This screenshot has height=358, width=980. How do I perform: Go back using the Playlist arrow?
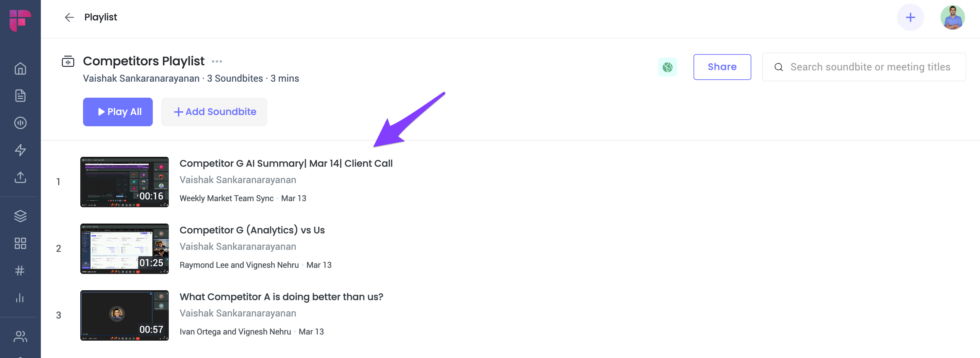click(x=69, y=17)
